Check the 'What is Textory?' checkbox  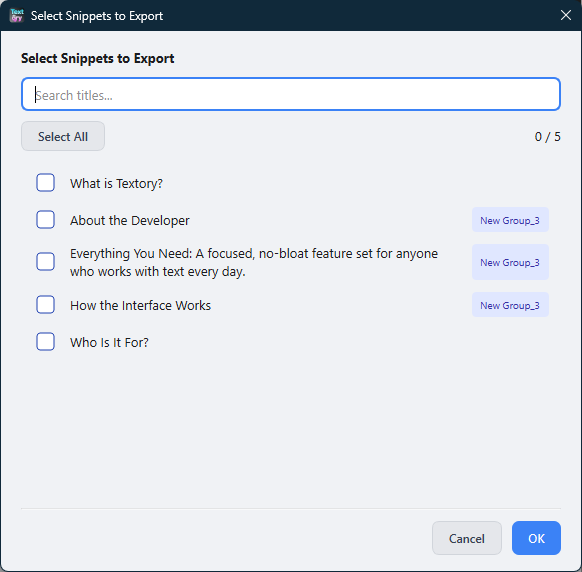click(x=45, y=183)
